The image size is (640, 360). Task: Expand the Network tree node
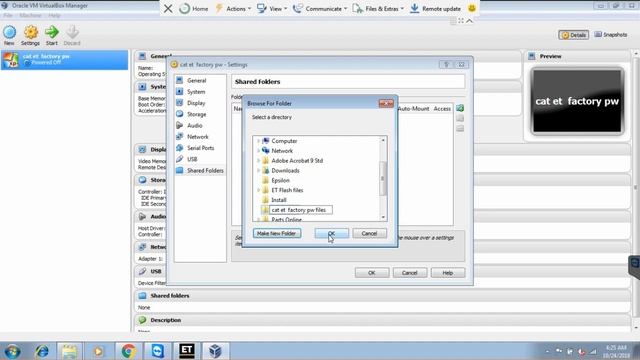tap(258, 151)
